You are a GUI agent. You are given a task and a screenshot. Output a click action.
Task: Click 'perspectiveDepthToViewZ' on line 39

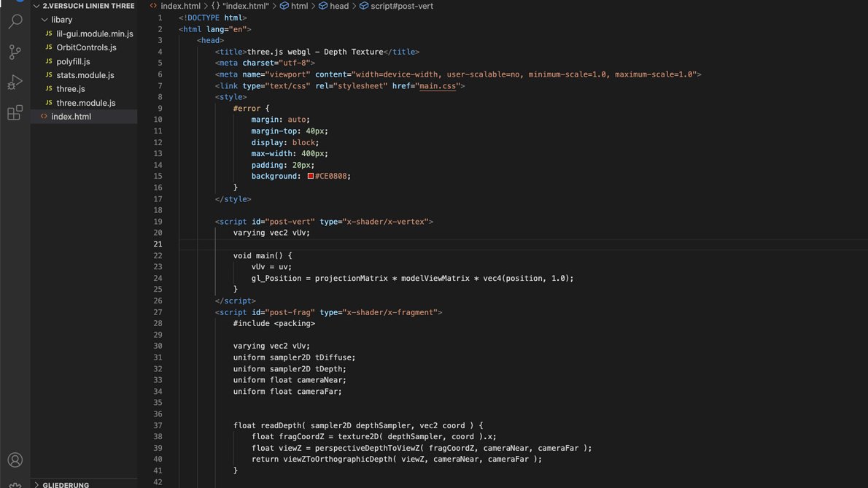(x=367, y=448)
